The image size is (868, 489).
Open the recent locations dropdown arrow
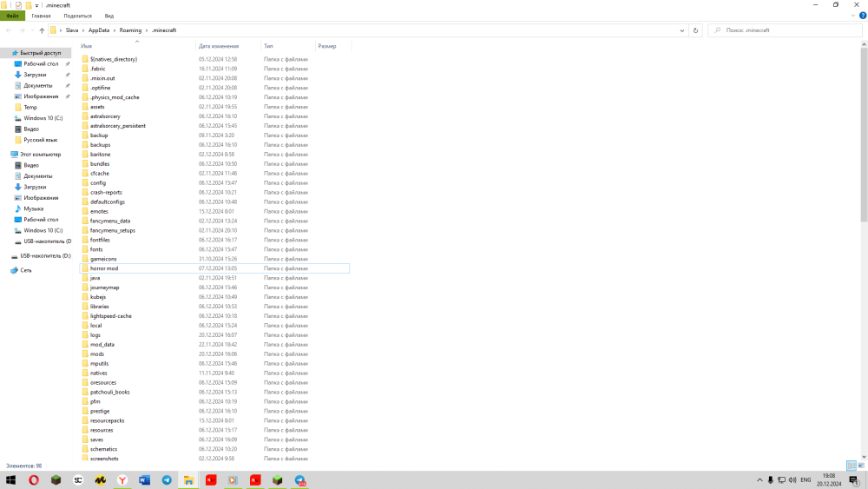click(32, 30)
